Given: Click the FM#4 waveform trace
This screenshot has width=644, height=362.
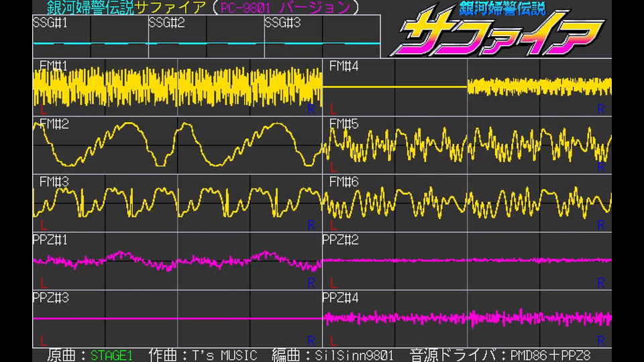Looking at the screenshot, I should pos(467,87).
